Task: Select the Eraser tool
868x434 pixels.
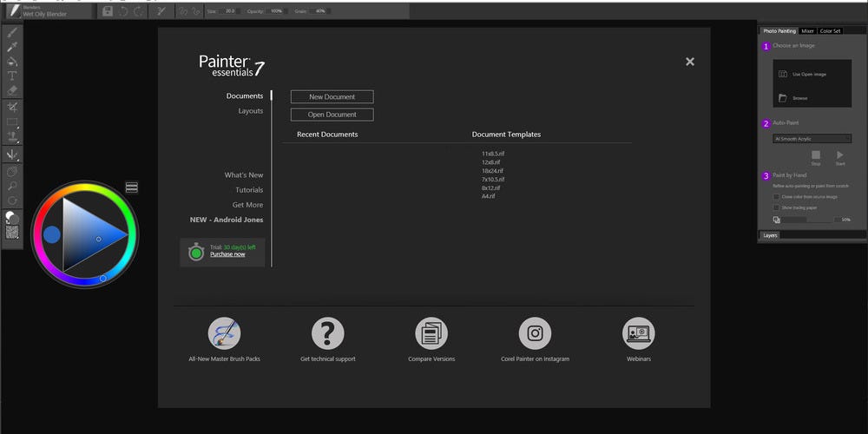Action: [x=12, y=89]
